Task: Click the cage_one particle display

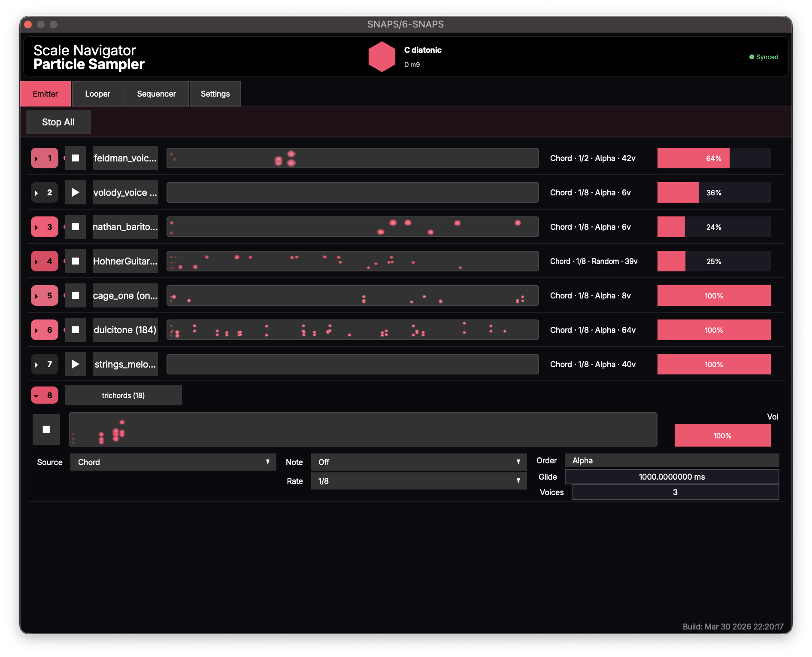Action: 353,295
